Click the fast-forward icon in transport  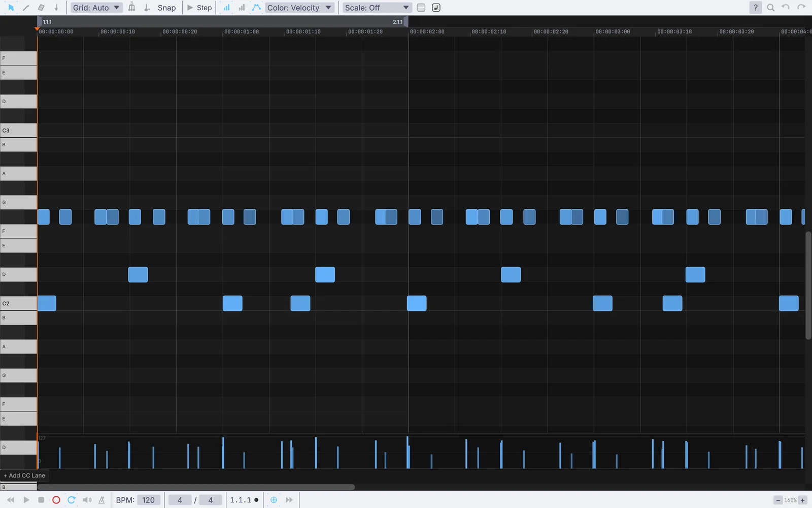pos(289,500)
